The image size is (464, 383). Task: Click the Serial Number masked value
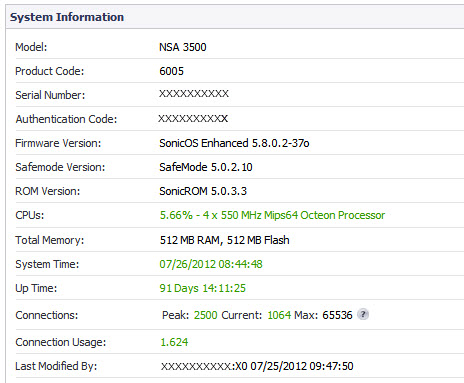click(x=194, y=94)
